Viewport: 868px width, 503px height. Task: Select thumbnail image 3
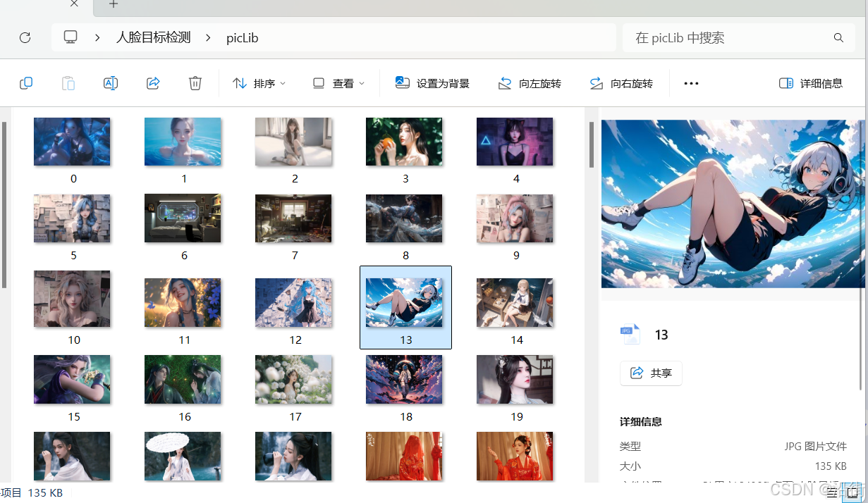pos(404,142)
